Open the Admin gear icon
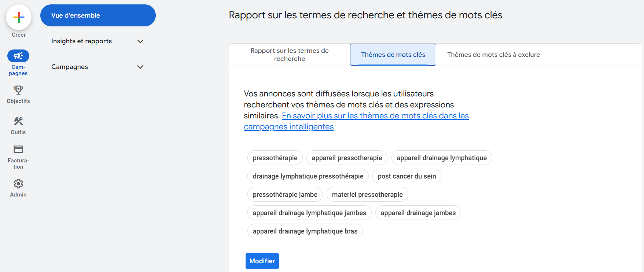Screen dimensions: 644x272 click(18, 184)
